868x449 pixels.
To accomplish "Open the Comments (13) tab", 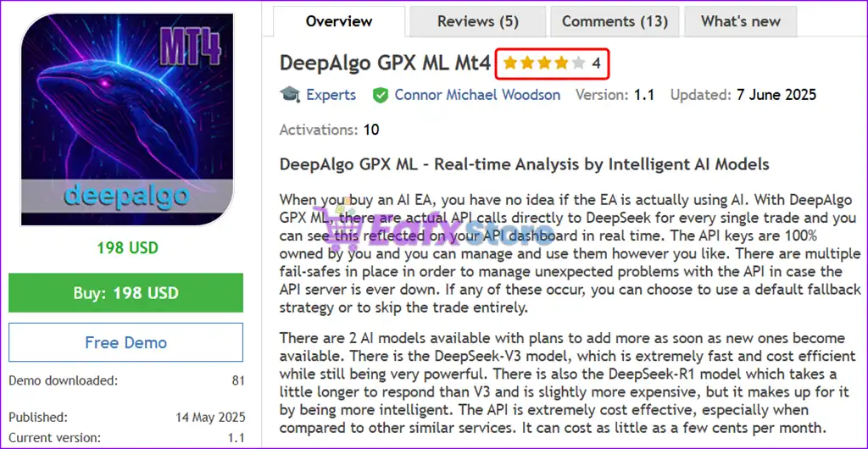I will [x=615, y=21].
